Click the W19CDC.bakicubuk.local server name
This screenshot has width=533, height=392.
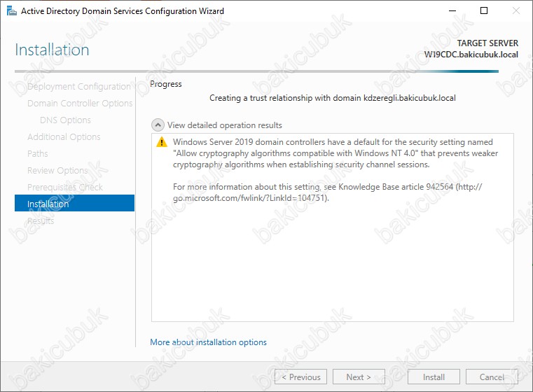471,55
